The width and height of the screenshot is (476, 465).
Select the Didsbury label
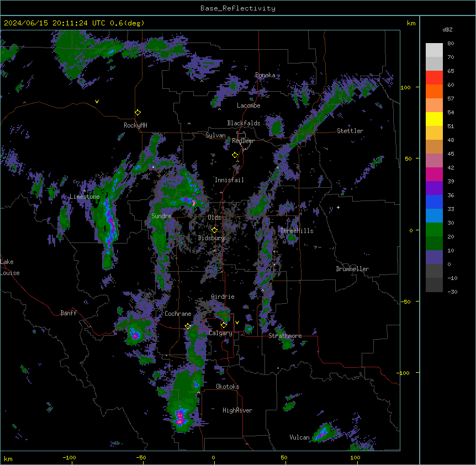211,238
